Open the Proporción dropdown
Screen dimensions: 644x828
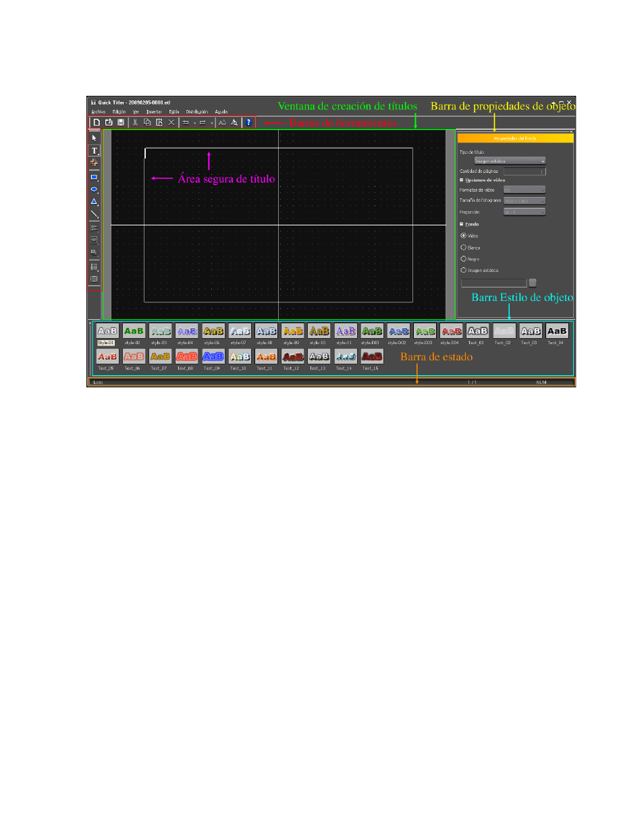point(525,212)
